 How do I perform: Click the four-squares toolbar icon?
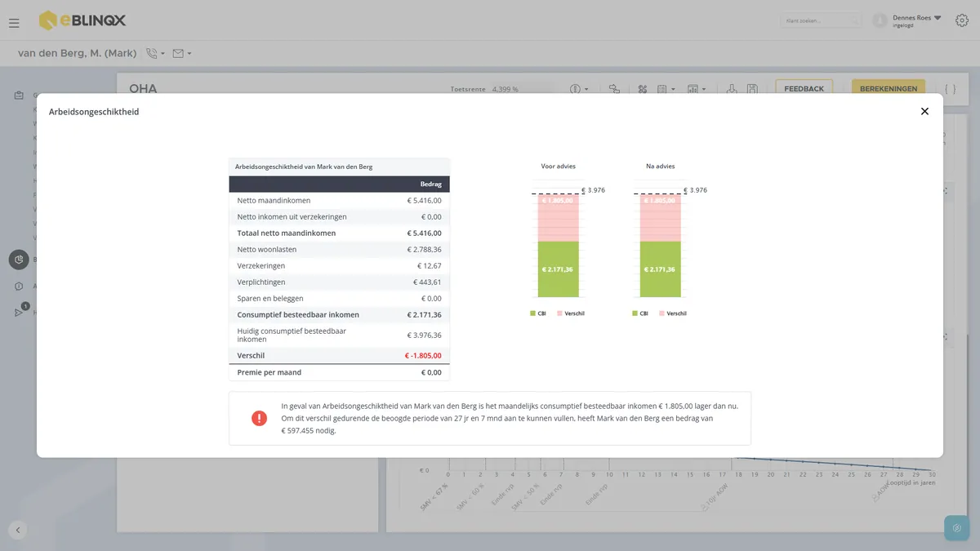click(x=643, y=89)
